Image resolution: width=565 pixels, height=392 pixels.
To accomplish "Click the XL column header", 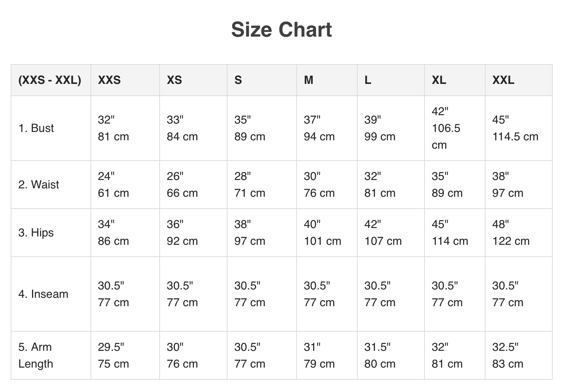I will point(439,80).
